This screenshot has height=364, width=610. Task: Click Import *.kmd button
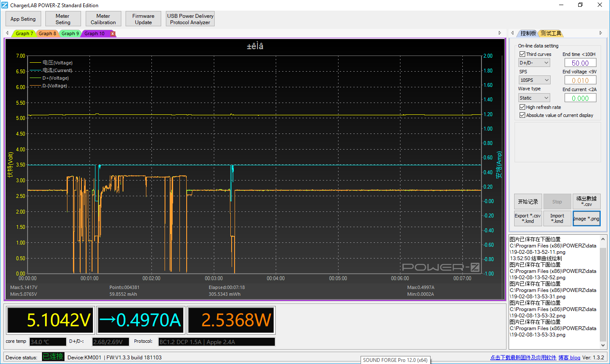pos(557,219)
